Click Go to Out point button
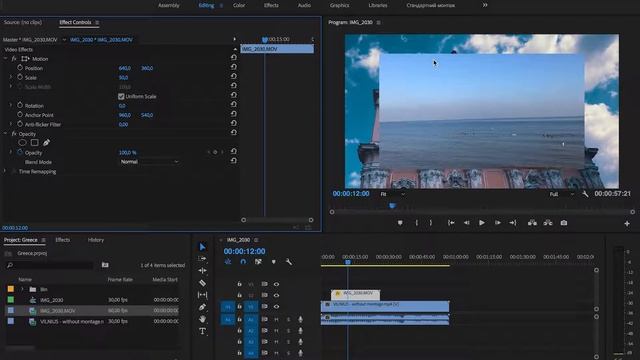The width and height of the screenshot is (640, 360). pos(513,223)
